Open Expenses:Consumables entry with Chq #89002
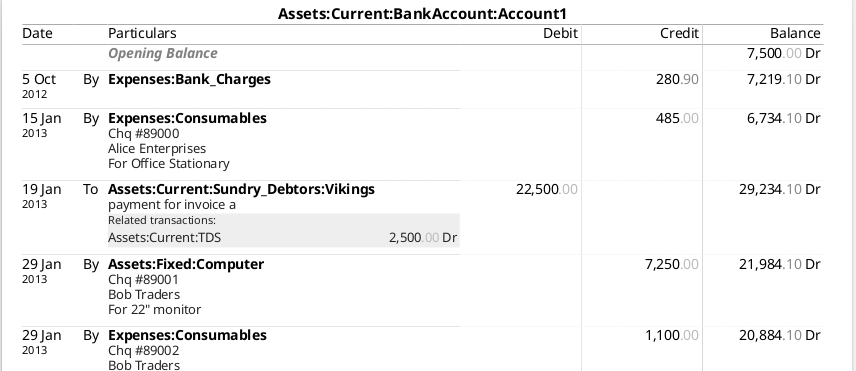The height and width of the screenshot is (371, 856). 187,335
